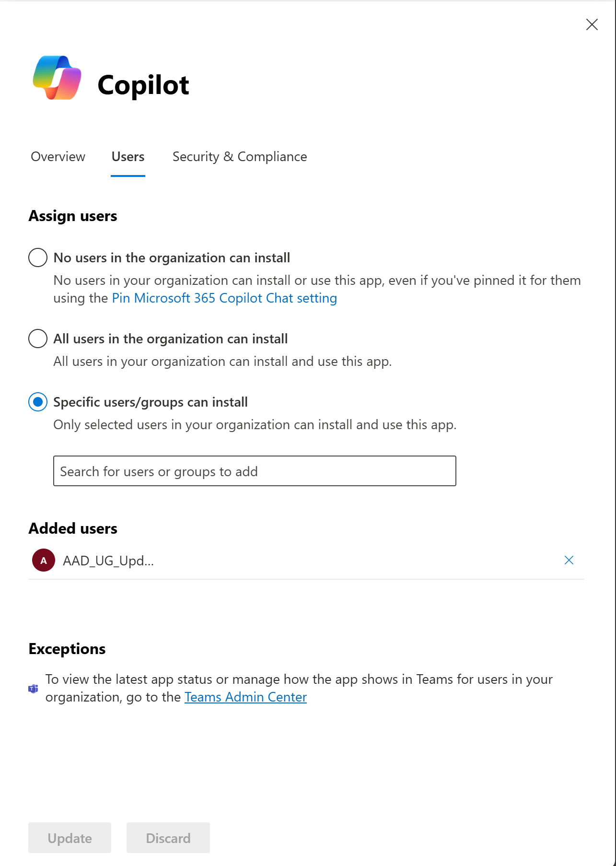The image size is (616, 866).
Task: Select 'Specific users/groups can install' radio button
Action: [x=38, y=402]
